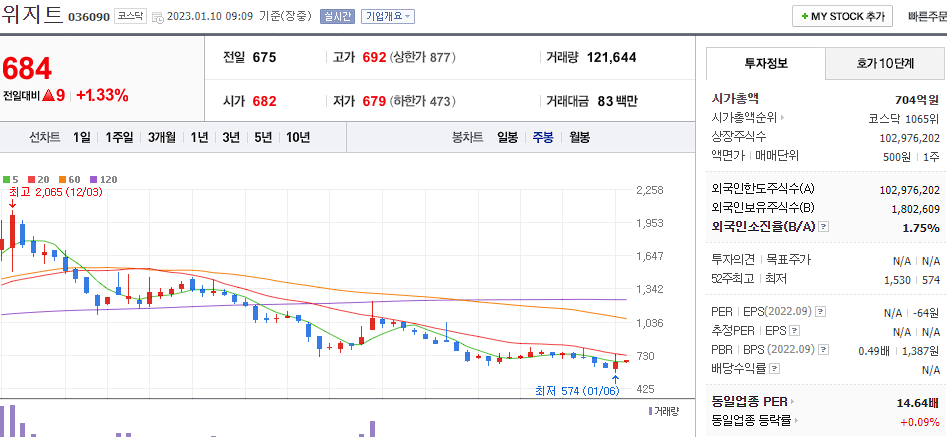
Task: Click the current price 684
Action: pyautogui.click(x=27, y=69)
